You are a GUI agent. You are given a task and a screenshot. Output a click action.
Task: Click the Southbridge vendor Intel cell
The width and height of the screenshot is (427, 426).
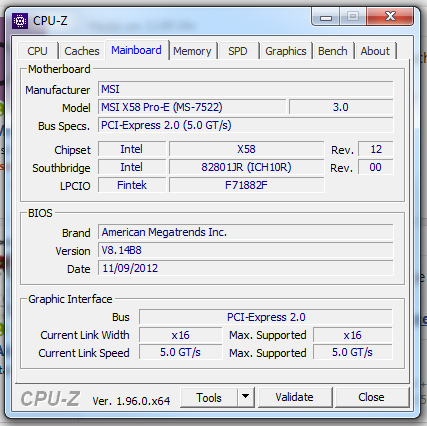coord(132,167)
